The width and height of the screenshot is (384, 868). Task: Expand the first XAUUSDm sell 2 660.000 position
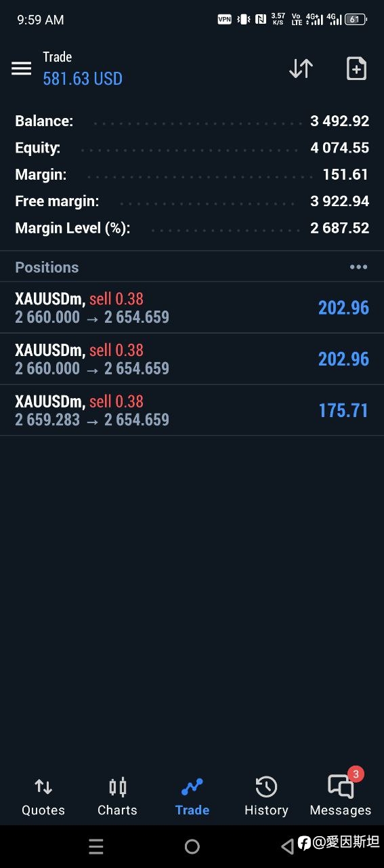point(192,308)
